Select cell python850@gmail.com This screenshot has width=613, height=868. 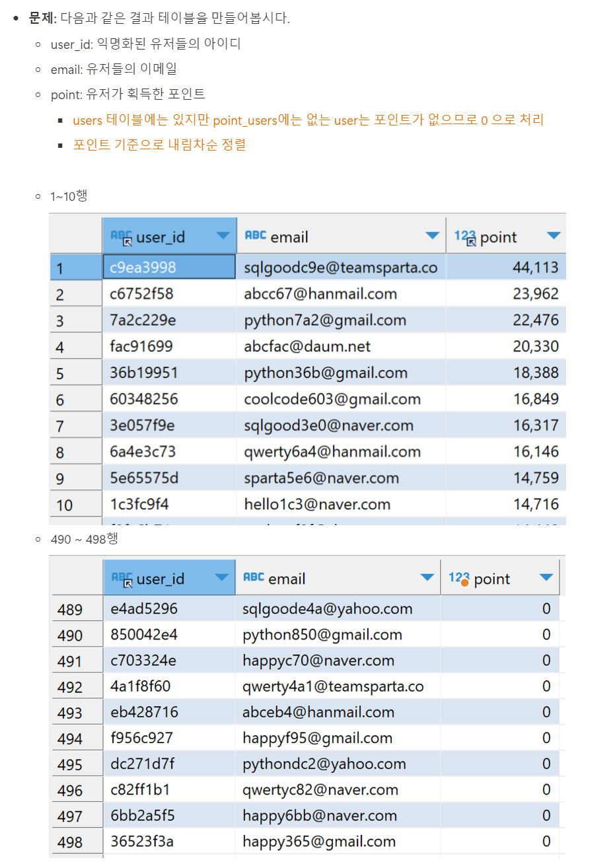[x=338, y=634]
